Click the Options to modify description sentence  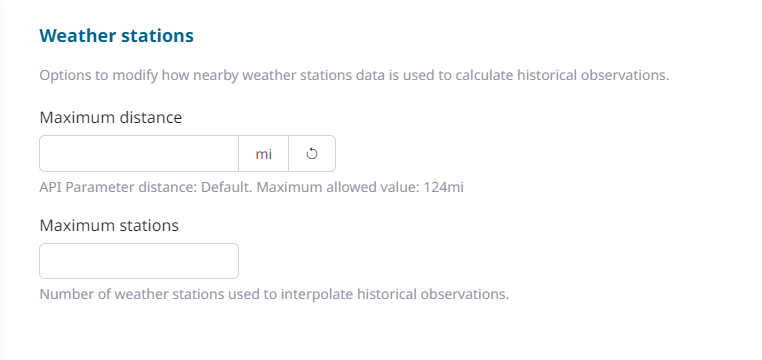[x=354, y=75]
